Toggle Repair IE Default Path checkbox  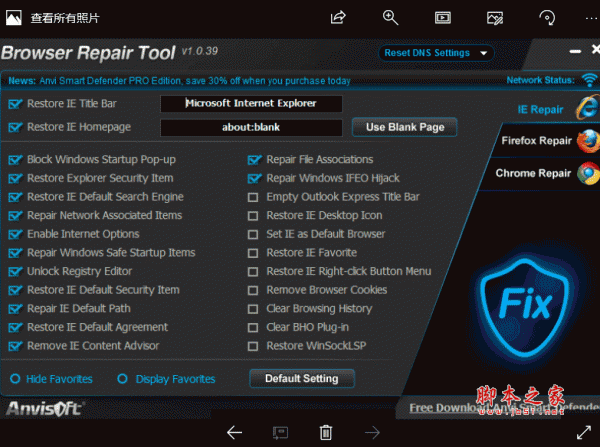tap(15, 308)
